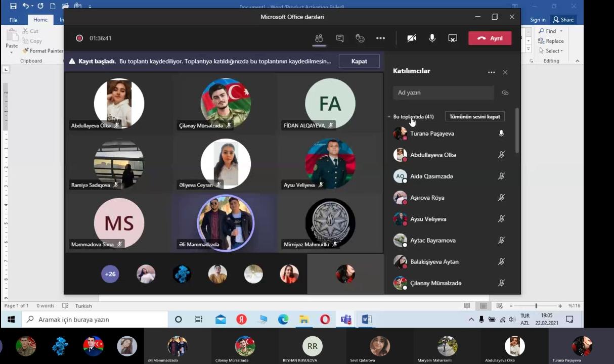Open the participants panel icon

pos(319,38)
